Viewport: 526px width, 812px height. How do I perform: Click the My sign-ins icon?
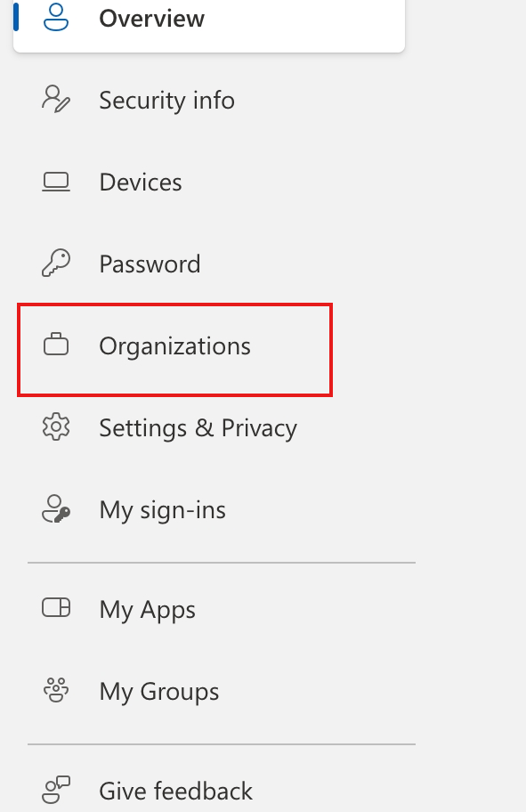point(56,509)
